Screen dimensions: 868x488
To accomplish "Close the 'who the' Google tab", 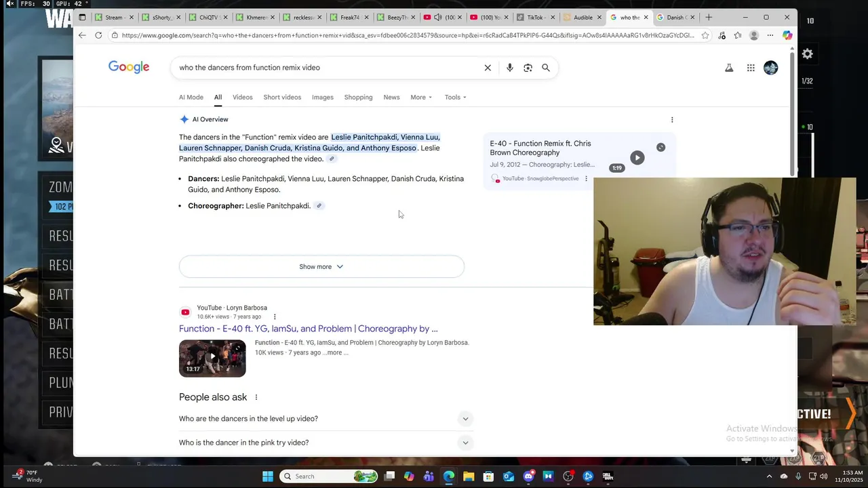I will pos(646,18).
